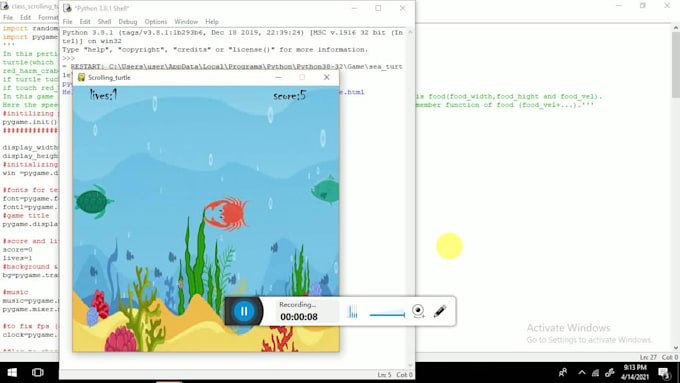Open the Windows Start menu
The width and height of the screenshot is (680, 383).
(12, 373)
